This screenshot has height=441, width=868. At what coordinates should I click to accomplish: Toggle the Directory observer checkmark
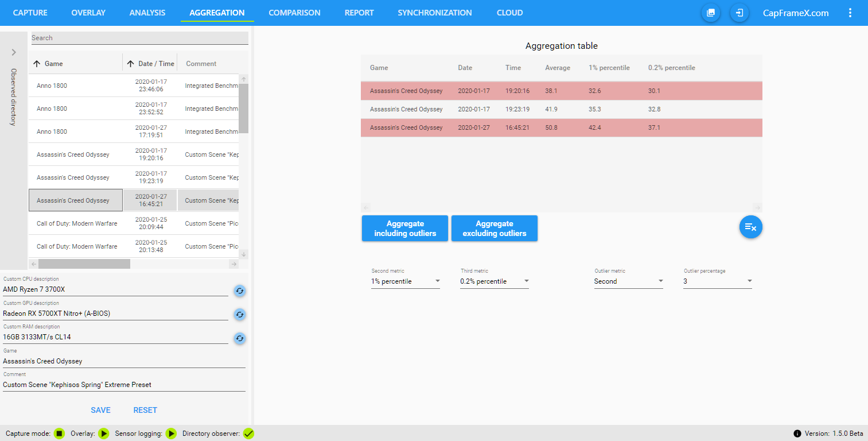248,434
